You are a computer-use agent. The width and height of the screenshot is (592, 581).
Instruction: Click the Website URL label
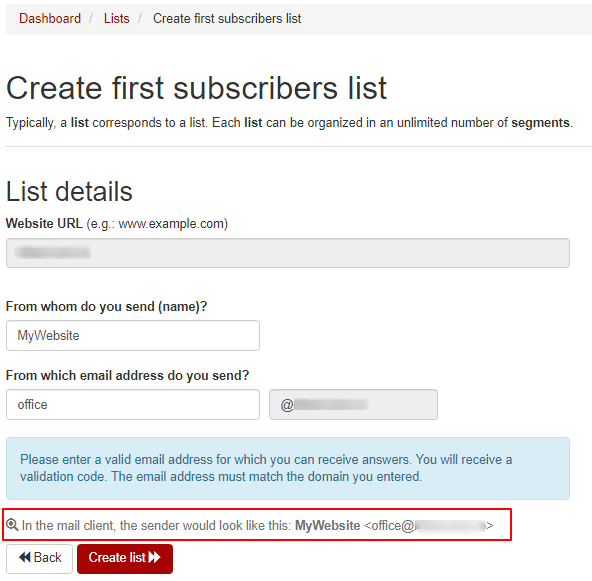pos(44,223)
